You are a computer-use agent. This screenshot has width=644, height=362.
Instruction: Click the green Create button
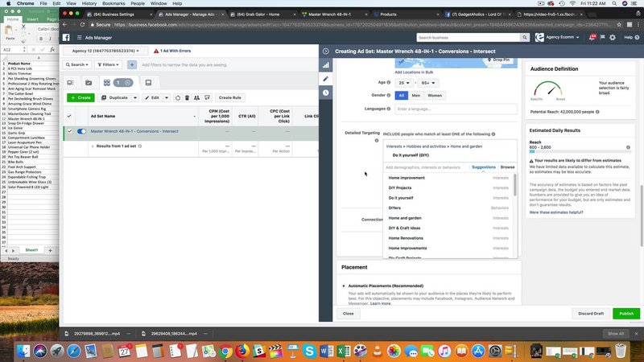click(81, 97)
